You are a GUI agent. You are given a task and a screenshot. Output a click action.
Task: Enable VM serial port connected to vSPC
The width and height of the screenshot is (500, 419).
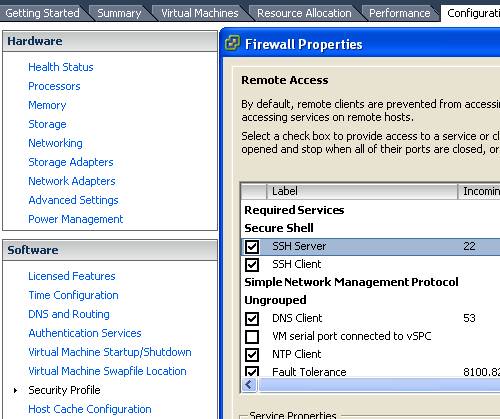point(252,337)
